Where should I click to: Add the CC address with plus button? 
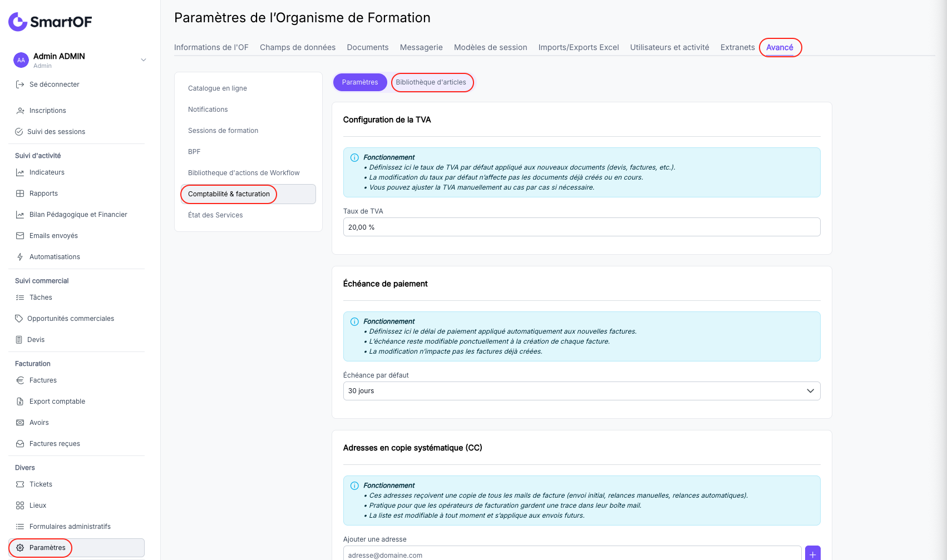tap(813, 554)
